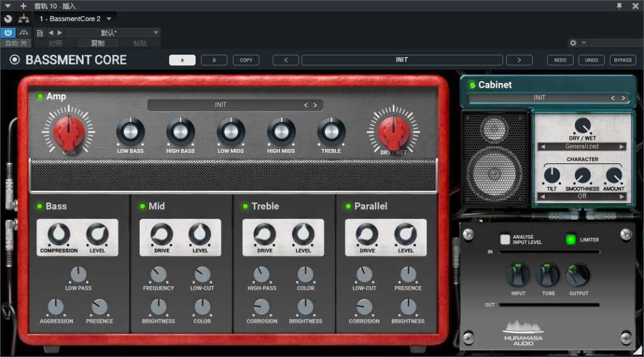Screen dimensions: 644x357
Task: Click the plus icon in the title bar
Action: coord(23,6)
